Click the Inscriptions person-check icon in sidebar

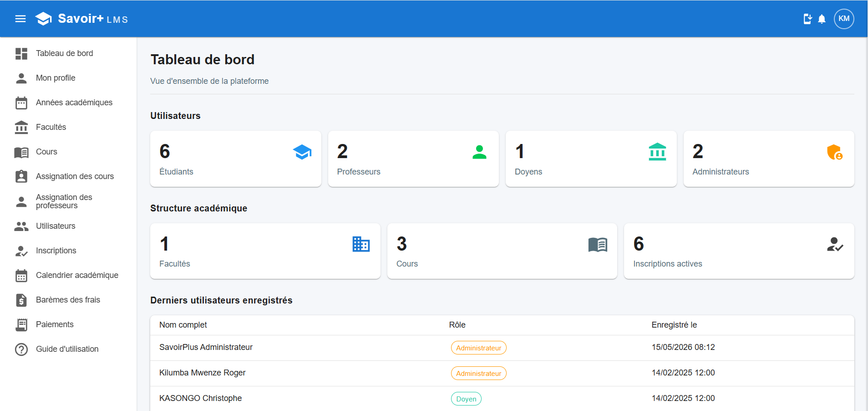[21, 251]
